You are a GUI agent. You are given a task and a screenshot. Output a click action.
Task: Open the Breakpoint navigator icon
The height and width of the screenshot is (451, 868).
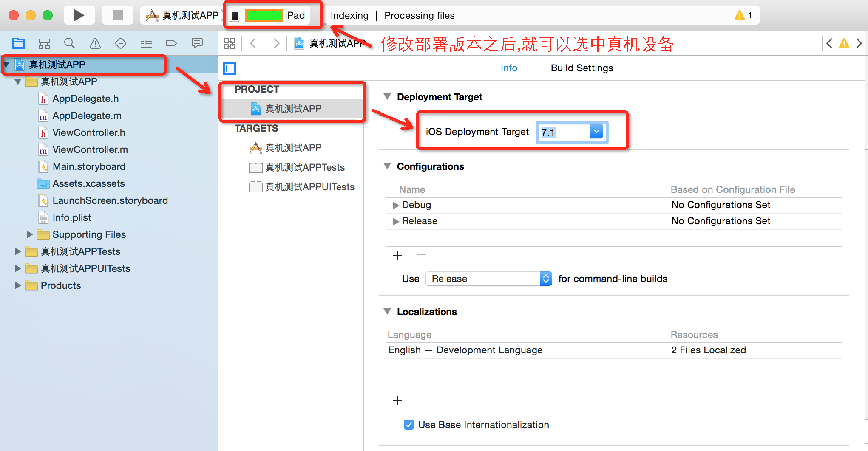tap(171, 43)
